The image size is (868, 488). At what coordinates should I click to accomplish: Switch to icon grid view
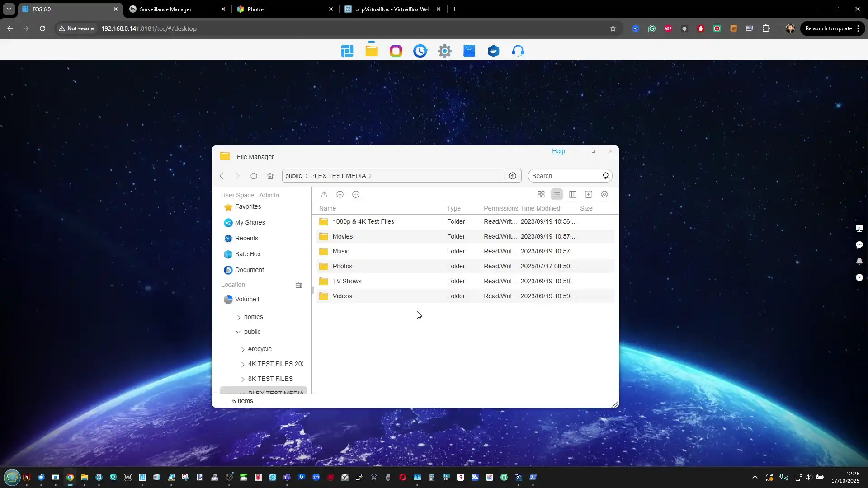point(541,194)
